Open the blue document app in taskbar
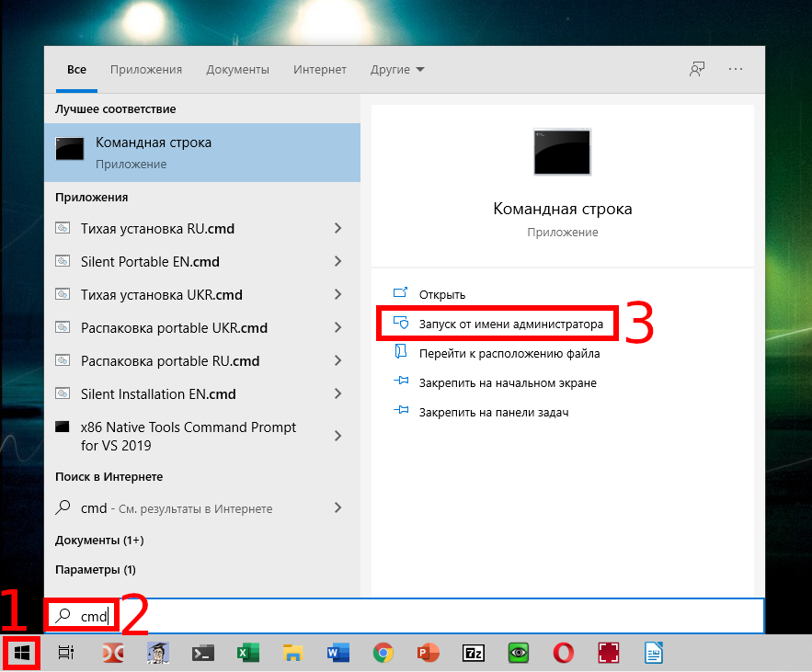This screenshot has height=672, width=812. coord(654,654)
